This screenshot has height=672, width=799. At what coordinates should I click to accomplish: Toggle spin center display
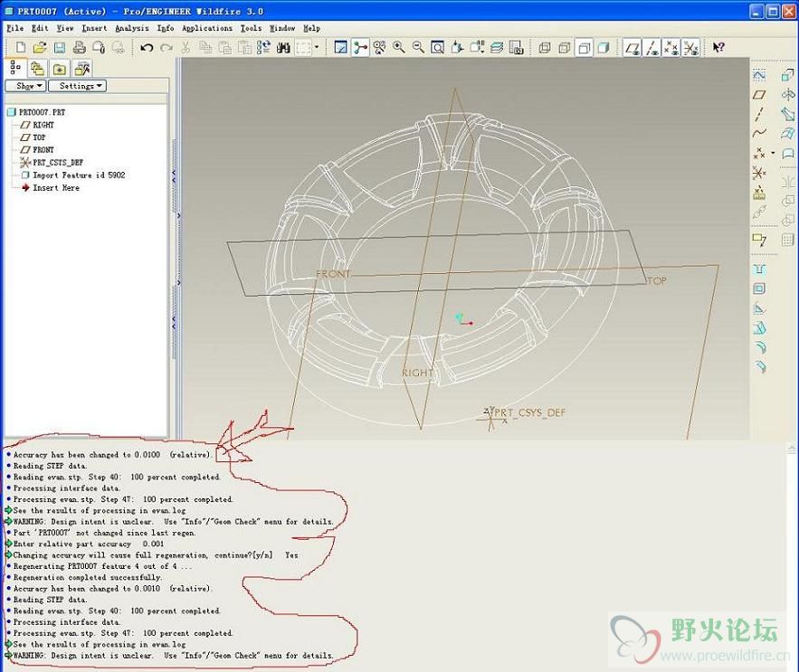(x=360, y=47)
